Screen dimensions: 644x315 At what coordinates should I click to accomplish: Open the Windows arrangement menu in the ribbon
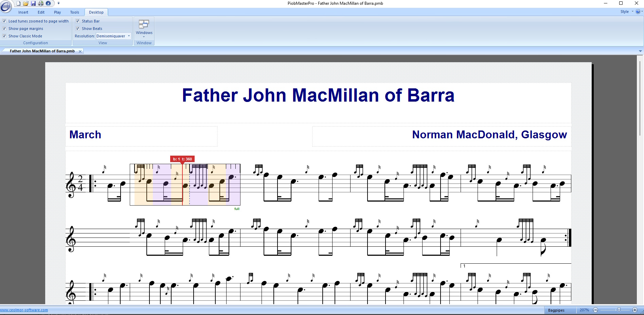pos(144,29)
